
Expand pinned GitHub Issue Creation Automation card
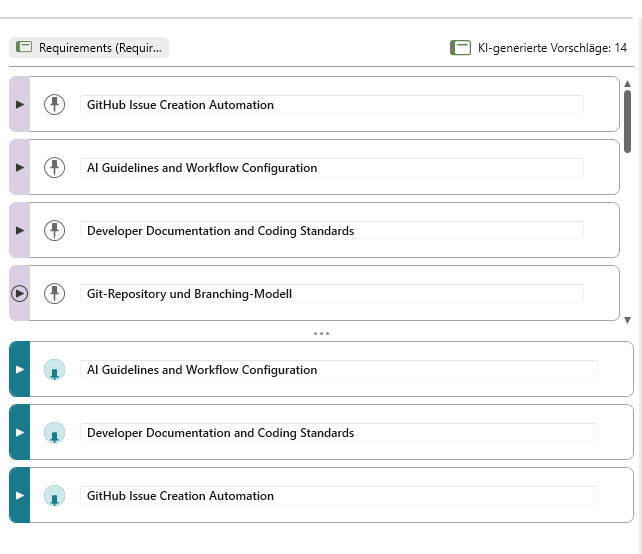tap(20, 495)
